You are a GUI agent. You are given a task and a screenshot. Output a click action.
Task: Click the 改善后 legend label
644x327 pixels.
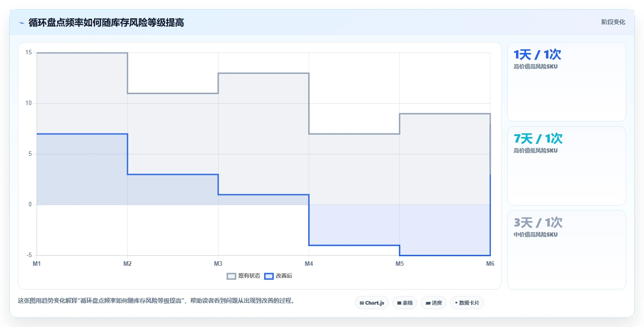click(284, 276)
